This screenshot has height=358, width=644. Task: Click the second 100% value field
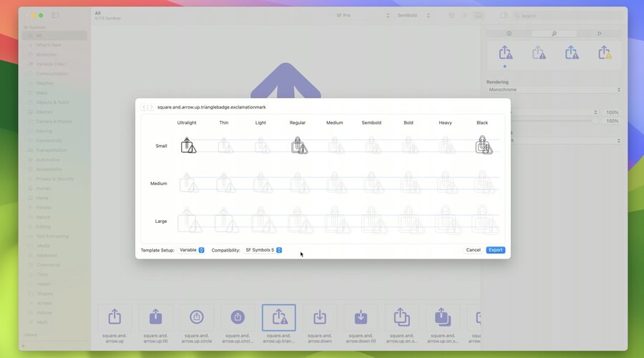(x=612, y=121)
